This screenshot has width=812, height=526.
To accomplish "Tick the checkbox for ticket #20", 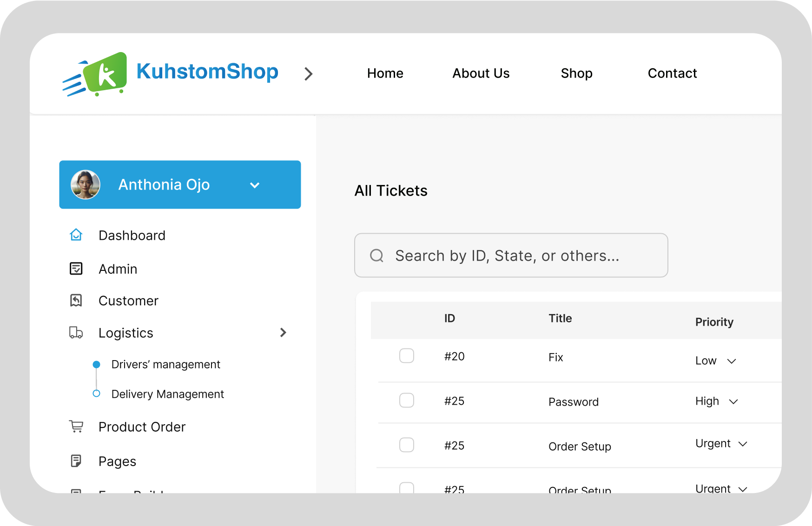I will [407, 356].
